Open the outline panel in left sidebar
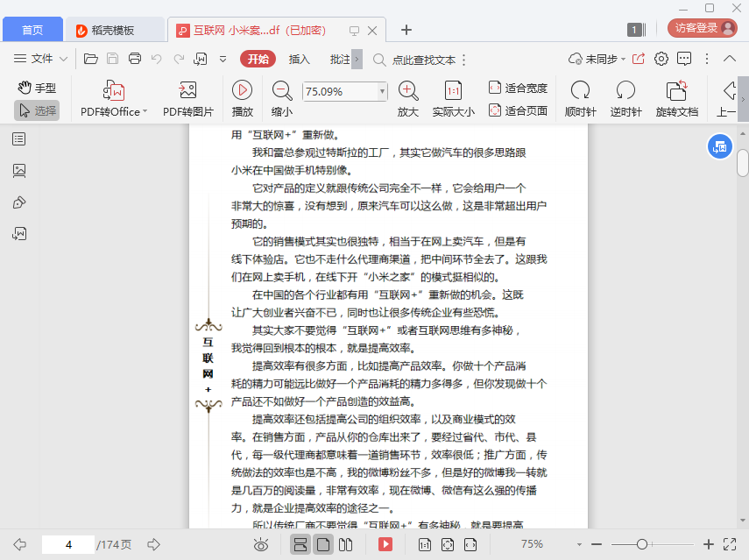Viewport: 749px width, 560px height. tap(19, 139)
